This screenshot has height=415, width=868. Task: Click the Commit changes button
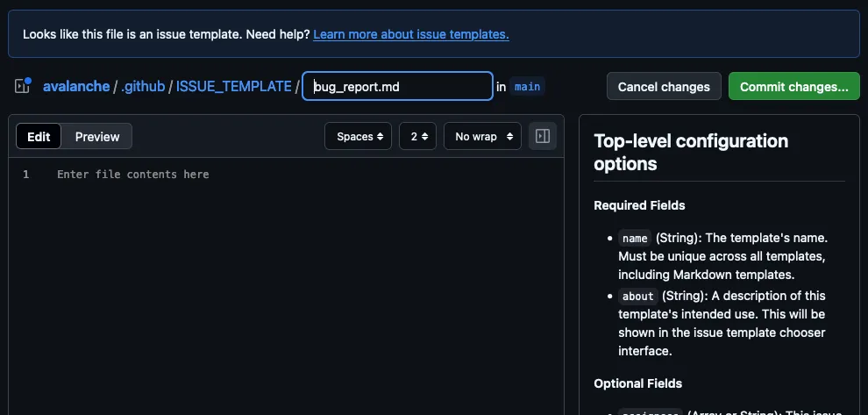[793, 86]
